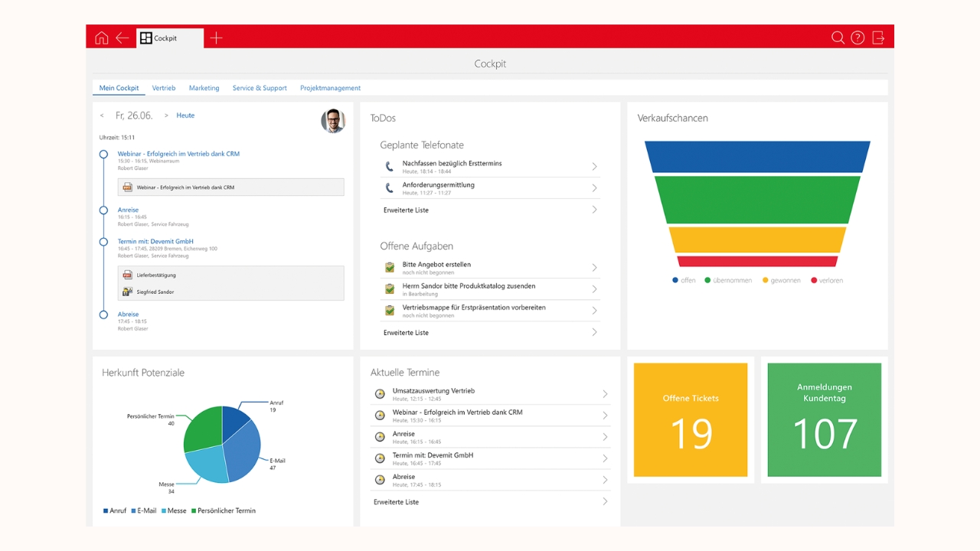Toggle the 'offen' legend item in Verkaufschancen
Image resolution: width=980 pixels, height=551 pixels.
coord(684,281)
